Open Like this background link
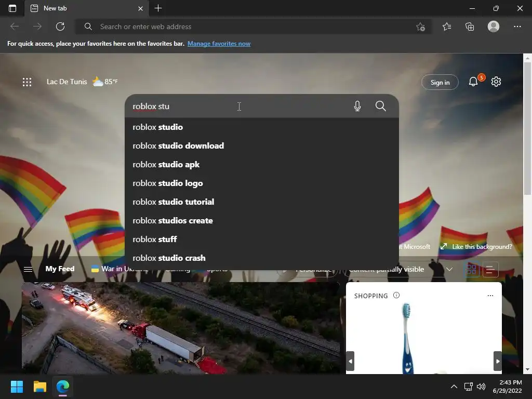 pyautogui.click(x=476, y=247)
